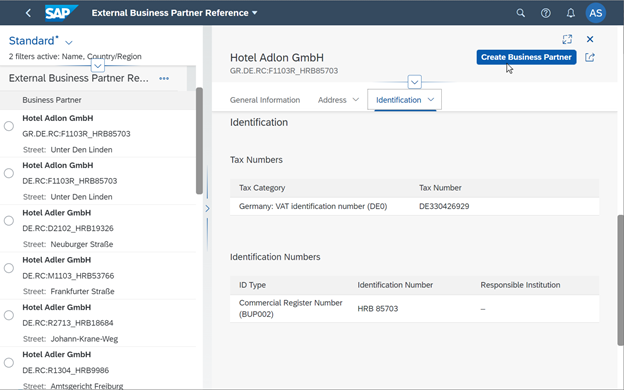
Task: Open the help question mark icon
Action: coord(546,13)
